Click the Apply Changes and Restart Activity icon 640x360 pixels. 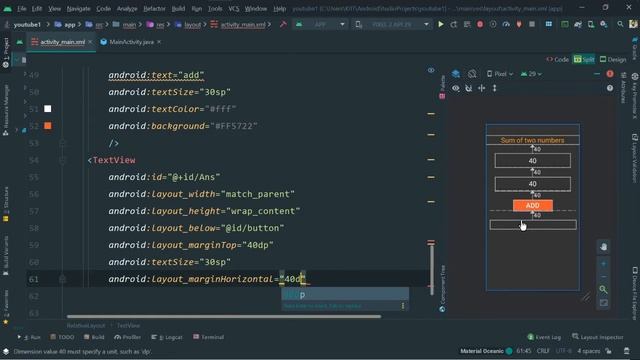453,24
